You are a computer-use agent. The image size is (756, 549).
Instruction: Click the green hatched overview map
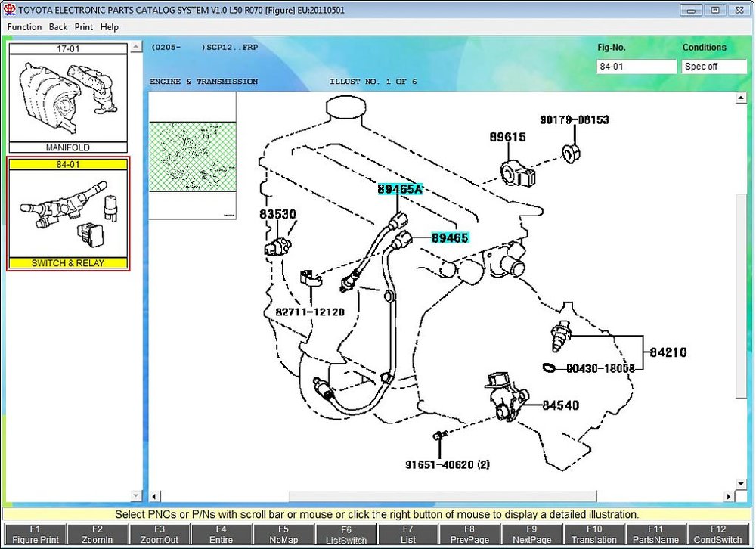click(193, 157)
